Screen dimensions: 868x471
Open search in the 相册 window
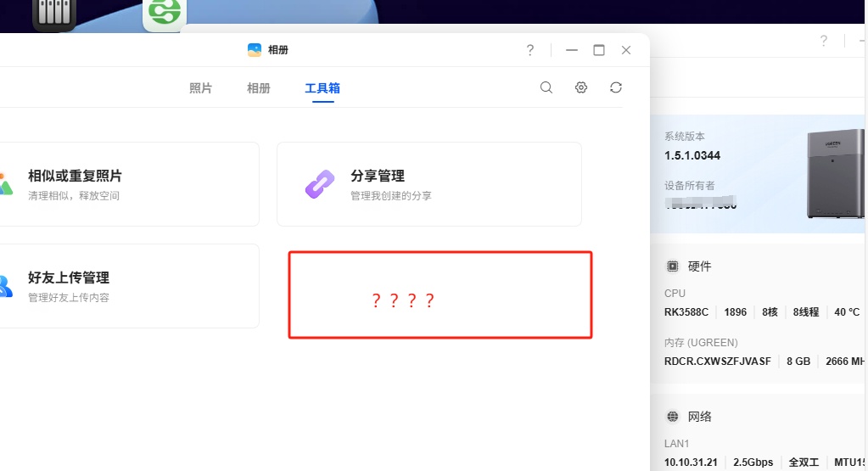[546, 87]
